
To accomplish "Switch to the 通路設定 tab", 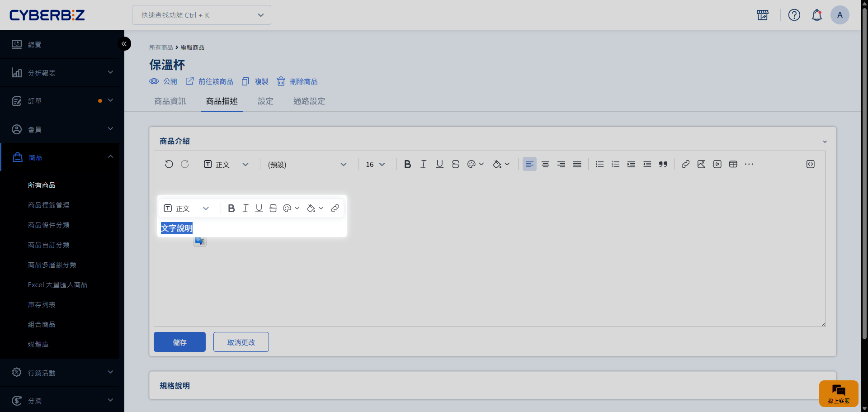I will [x=309, y=101].
